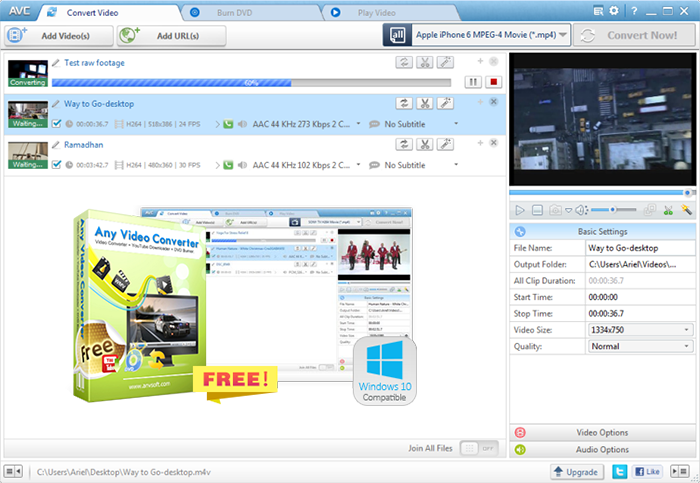Click the Convert Now! button
This screenshot has width=700, height=483.
[634, 35]
